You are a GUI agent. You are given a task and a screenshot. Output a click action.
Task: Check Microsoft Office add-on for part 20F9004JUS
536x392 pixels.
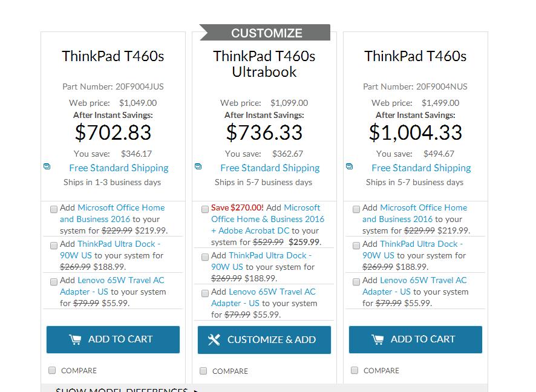(x=54, y=209)
